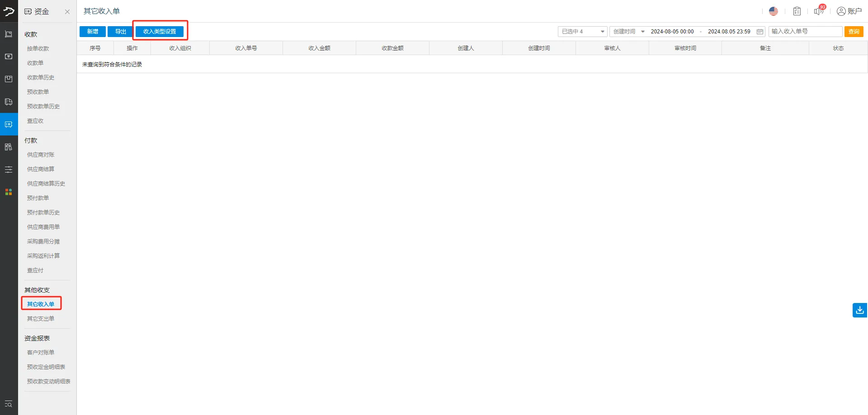Expand the 已选中 4 dropdown
This screenshot has width=868, height=415.
coord(582,32)
